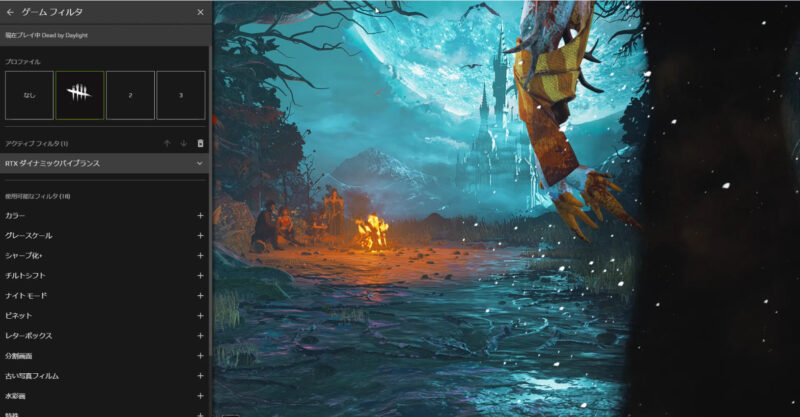
Task: Add the チルトシフト filter with plus icon
Action: (200, 276)
